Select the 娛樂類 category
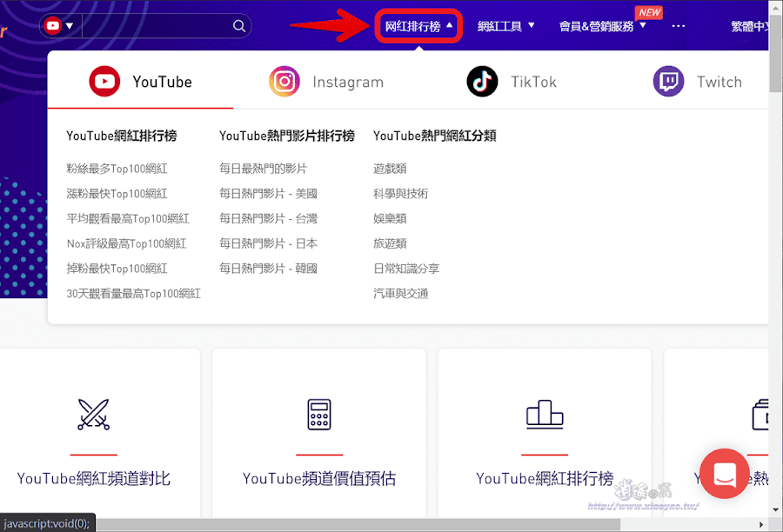 click(390, 218)
